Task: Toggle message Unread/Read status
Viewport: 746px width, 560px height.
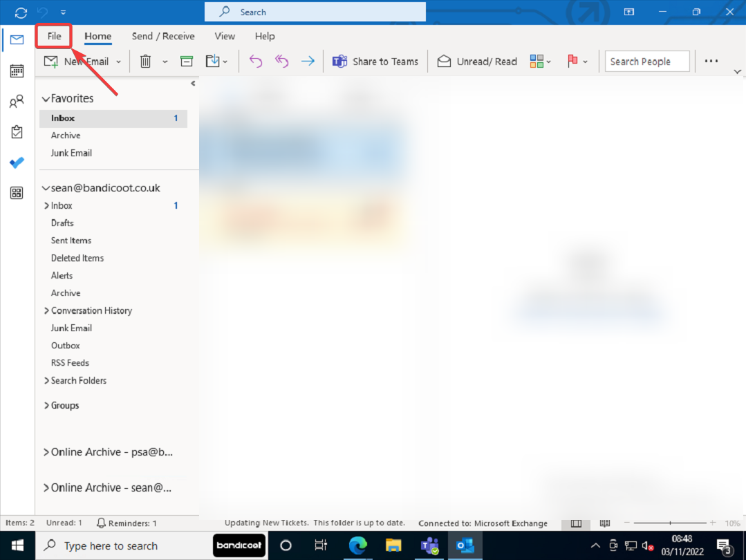Action: pos(476,61)
